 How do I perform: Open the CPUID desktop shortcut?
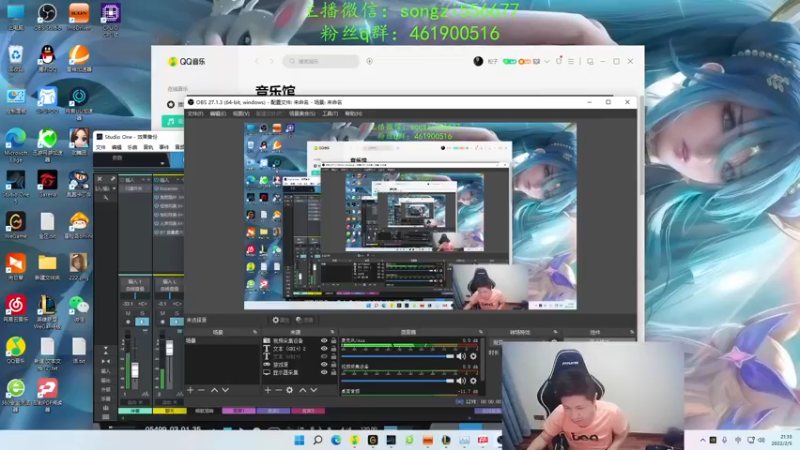pyautogui.click(x=110, y=18)
